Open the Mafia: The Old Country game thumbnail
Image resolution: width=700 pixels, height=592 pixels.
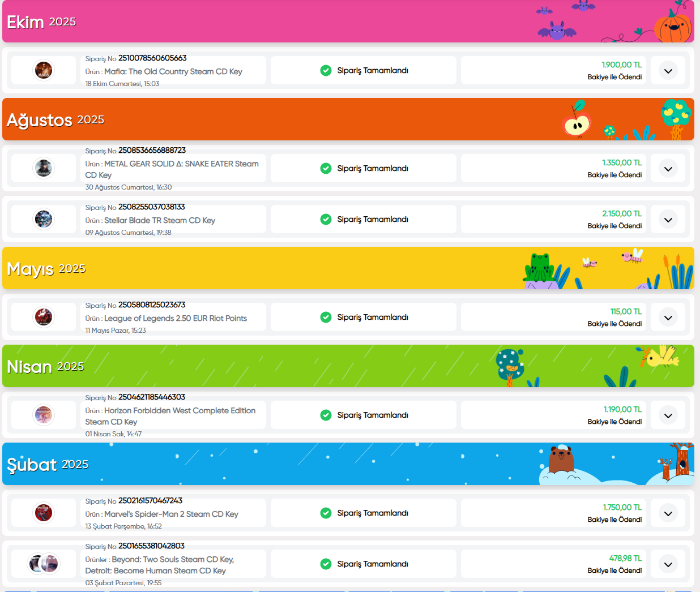pyautogui.click(x=44, y=70)
